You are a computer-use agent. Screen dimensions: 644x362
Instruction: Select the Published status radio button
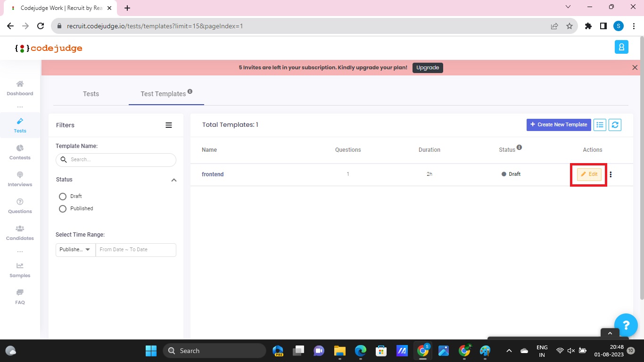[63, 208]
